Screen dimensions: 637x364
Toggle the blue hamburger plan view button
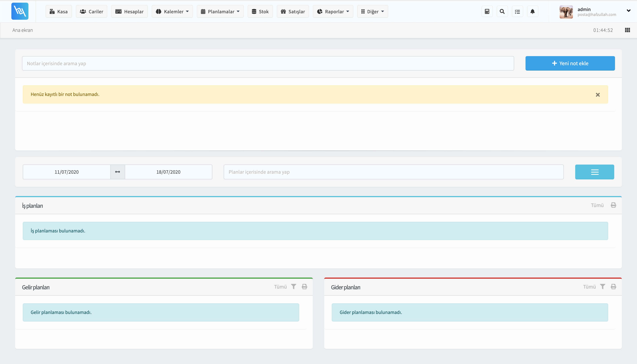click(x=594, y=172)
